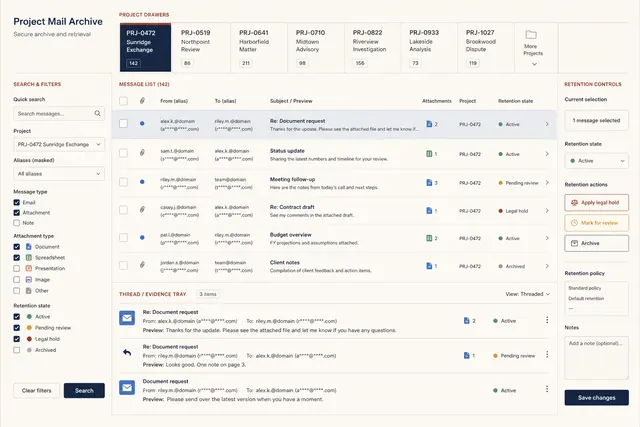
Task: Open the kebab menu of the Pending review thread item
Action: coord(547,355)
